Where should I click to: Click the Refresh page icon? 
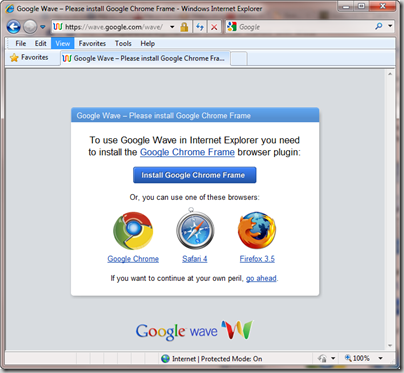tap(200, 27)
